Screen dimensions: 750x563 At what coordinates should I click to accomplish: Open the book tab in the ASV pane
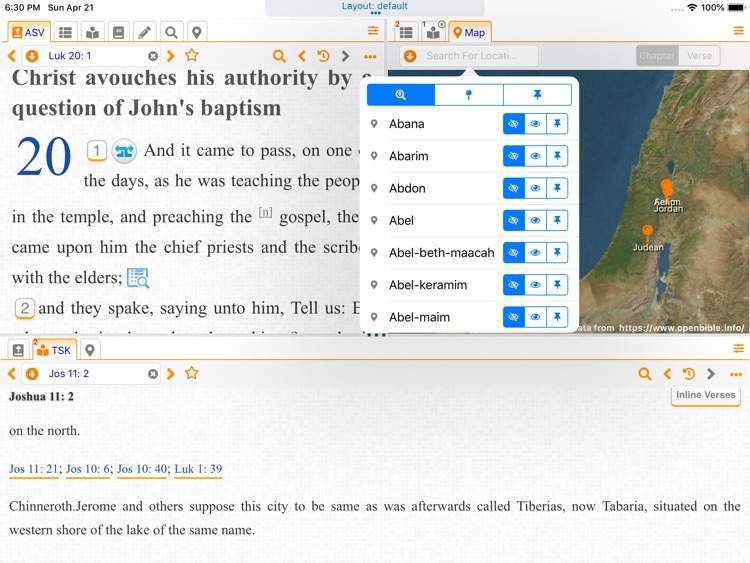point(119,32)
